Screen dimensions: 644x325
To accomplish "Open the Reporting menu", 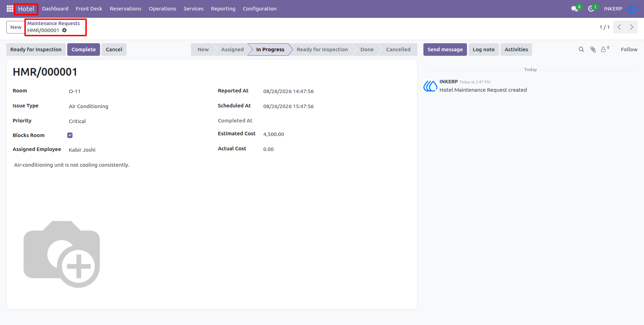I will click(223, 9).
